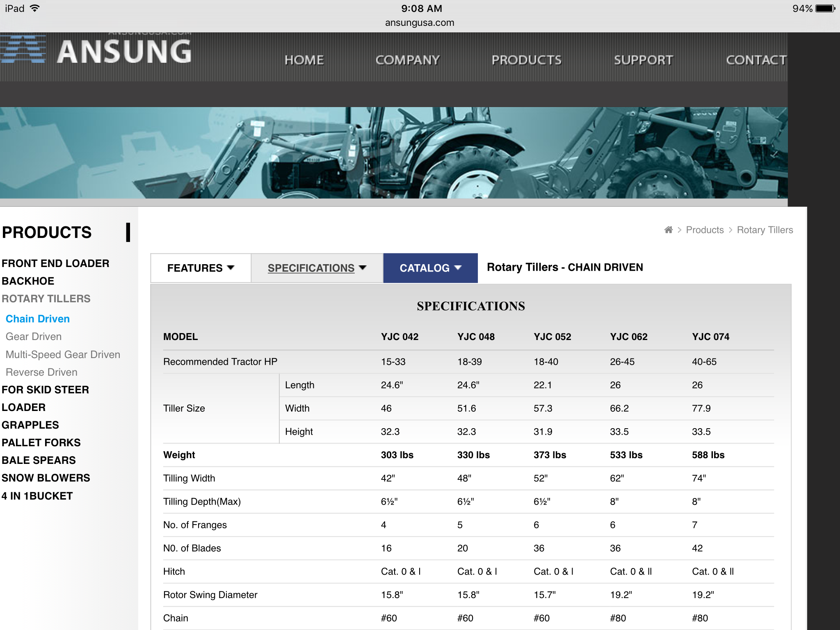Image resolution: width=840 pixels, height=630 pixels.
Task: Tap the ansungusa.com address bar
Action: (x=420, y=23)
